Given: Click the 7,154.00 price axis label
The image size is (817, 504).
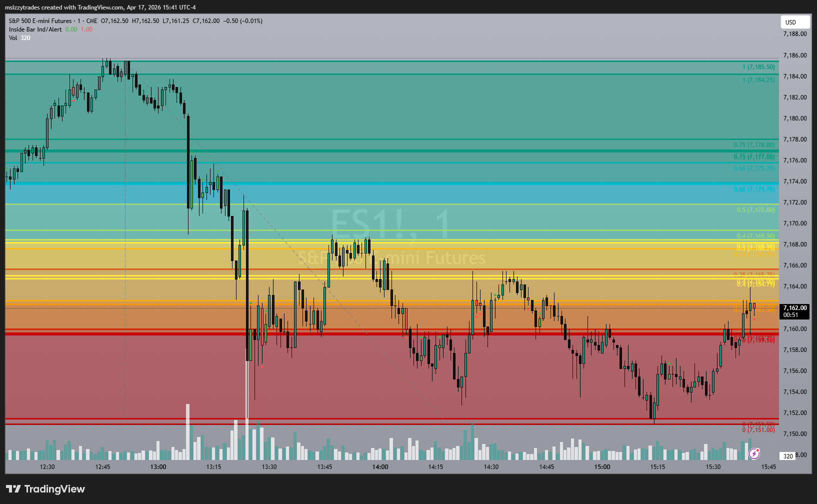Looking at the screenshot, I should 795,392.
